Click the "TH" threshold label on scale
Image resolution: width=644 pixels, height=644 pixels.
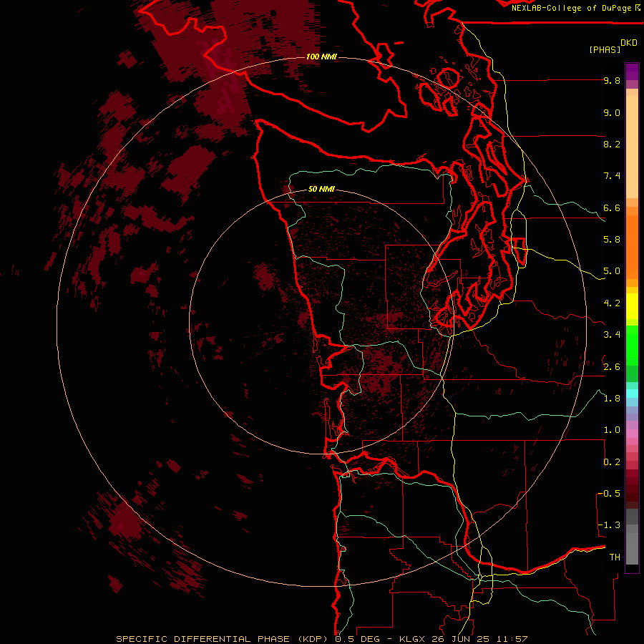(615, 557)
